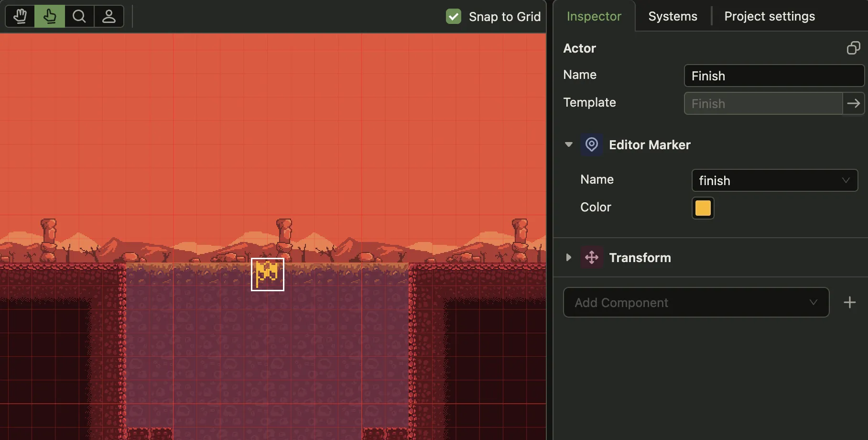
Task: Uncheck the Snap to Grid checkbox
Action: pos(453,16)
